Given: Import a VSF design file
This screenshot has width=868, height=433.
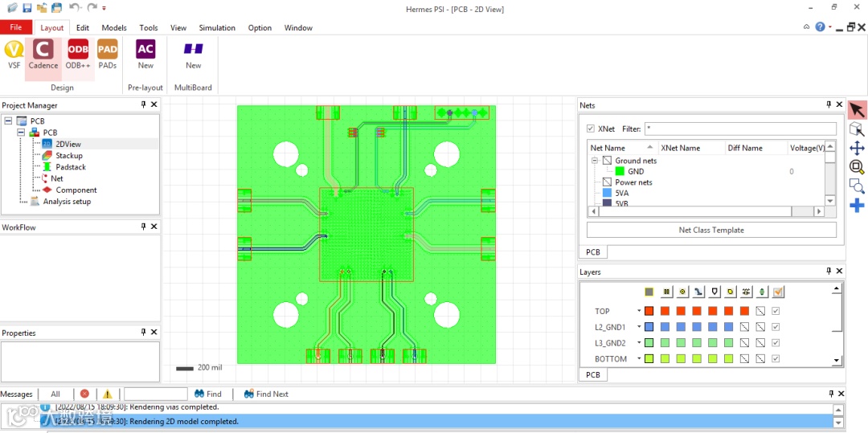Looking at the screenshot, I should click(14, 54).
